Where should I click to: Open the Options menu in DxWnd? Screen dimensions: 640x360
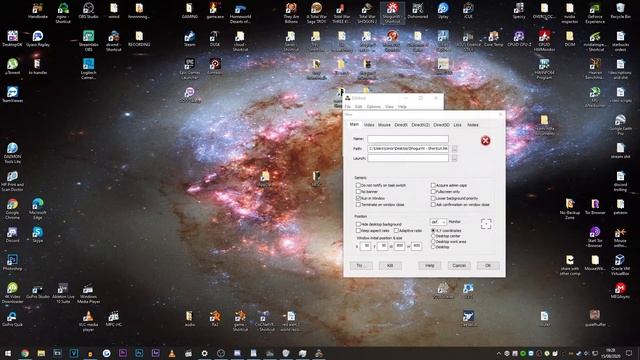tap(373, 107)
